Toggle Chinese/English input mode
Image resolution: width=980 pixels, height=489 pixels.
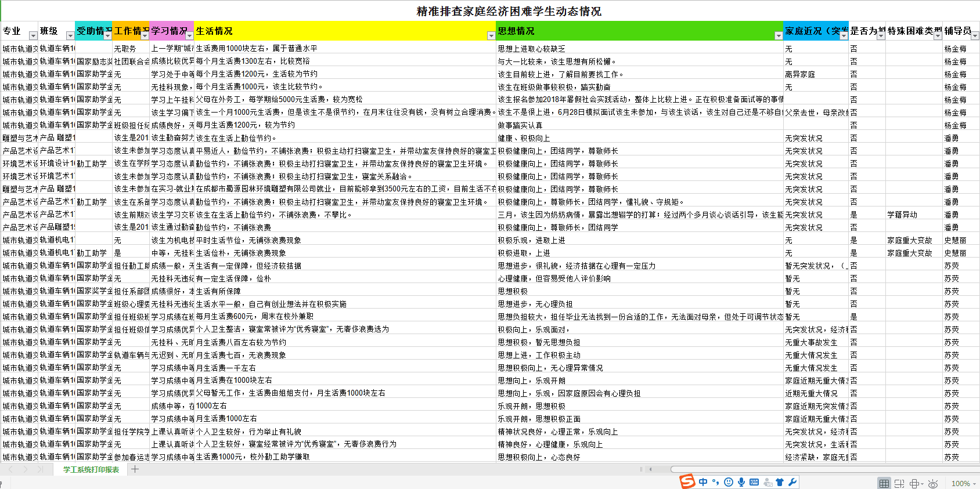(x=703, y=482)
